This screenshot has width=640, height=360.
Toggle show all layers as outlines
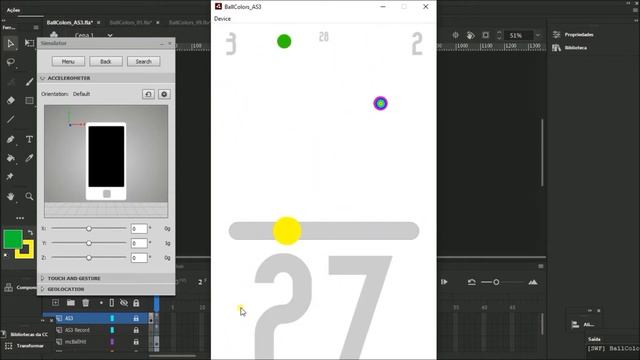pyautogui.click(x=111, y=303)
